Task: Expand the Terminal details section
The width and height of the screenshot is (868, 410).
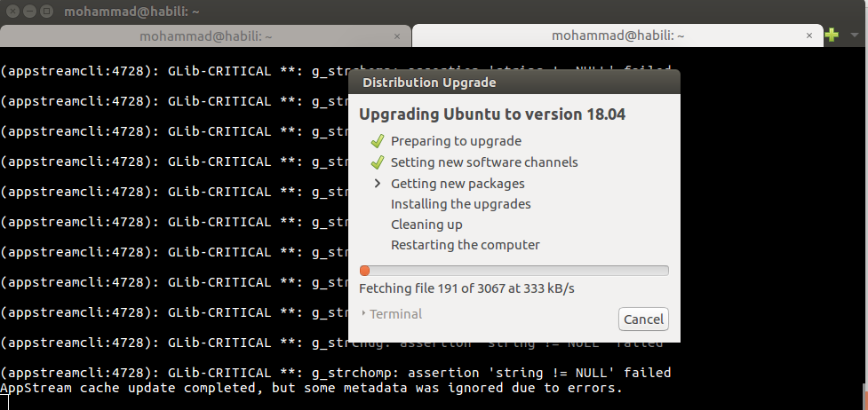Action: [x=392, y=314]
